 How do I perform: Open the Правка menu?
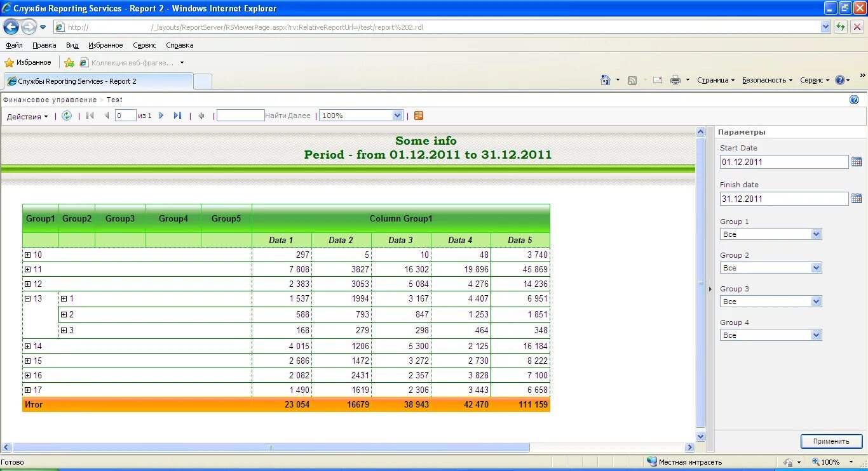tap(44, 45)
